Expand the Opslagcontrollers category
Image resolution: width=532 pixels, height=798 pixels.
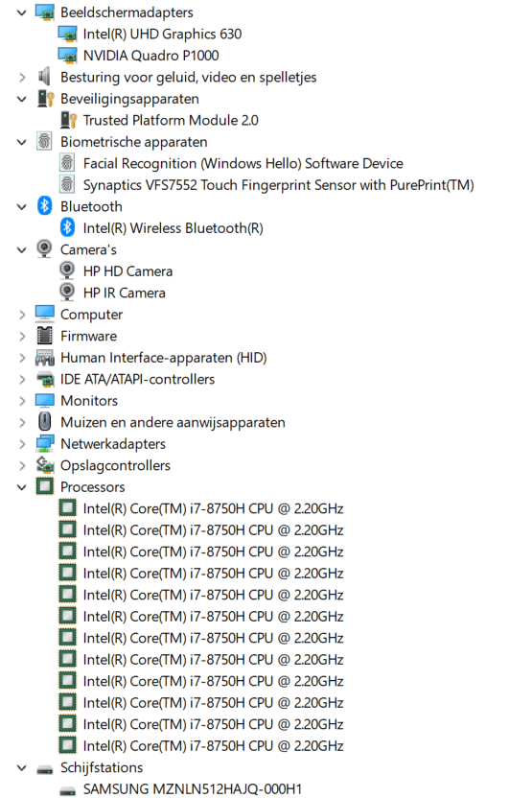[22, 466]
